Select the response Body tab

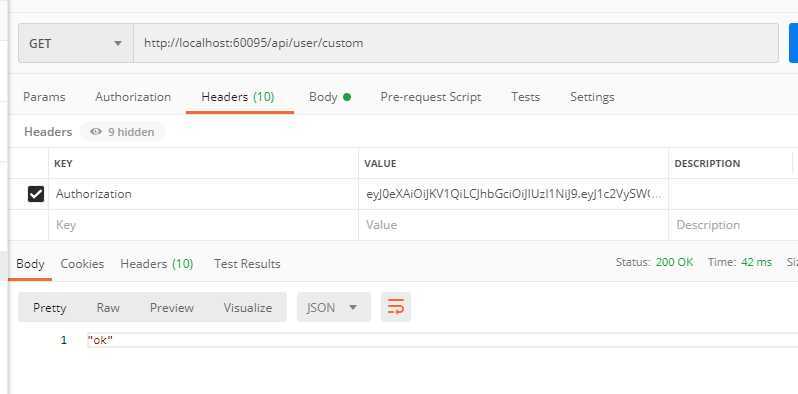(x=30, y=264)
